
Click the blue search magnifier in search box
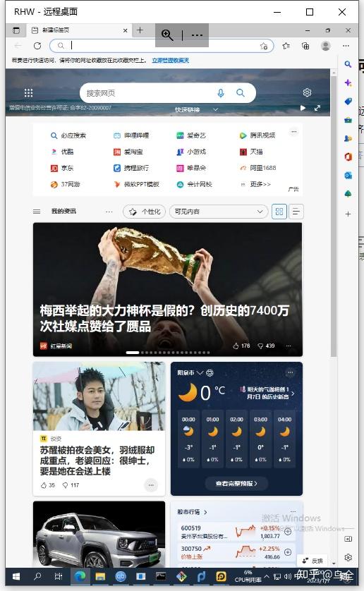click(241, 92)
